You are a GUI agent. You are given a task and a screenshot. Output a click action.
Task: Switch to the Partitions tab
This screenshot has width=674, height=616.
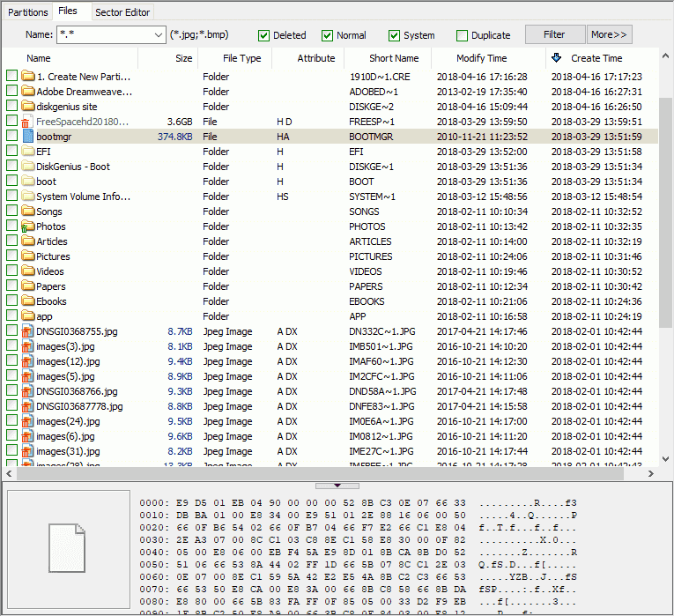pos(27,11)
